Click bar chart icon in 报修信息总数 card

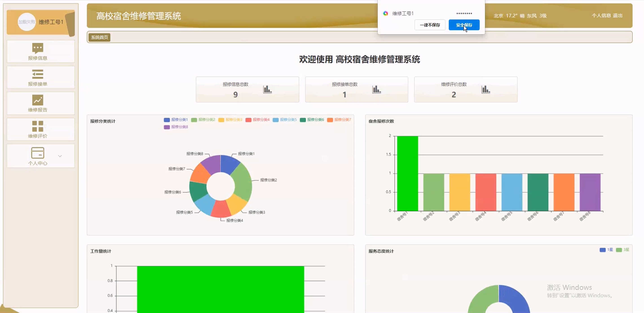click(x=267, y=89)
